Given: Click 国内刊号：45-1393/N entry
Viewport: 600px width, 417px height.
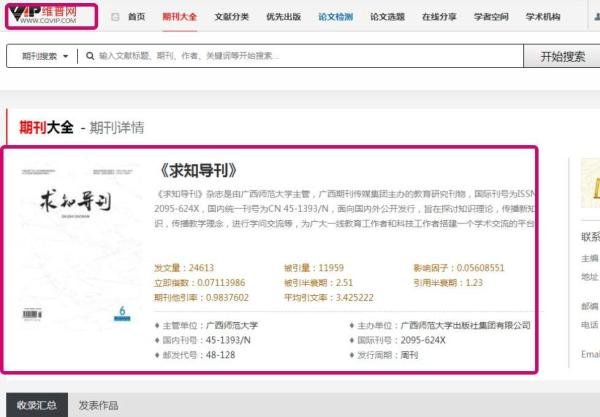Looking at the screenshot, I should click(x=202, y=340).
